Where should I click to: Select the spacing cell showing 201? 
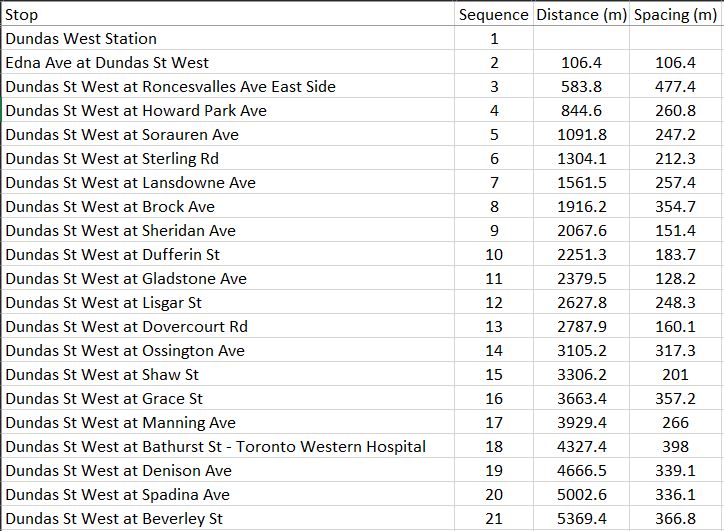[x=675, y=375]
